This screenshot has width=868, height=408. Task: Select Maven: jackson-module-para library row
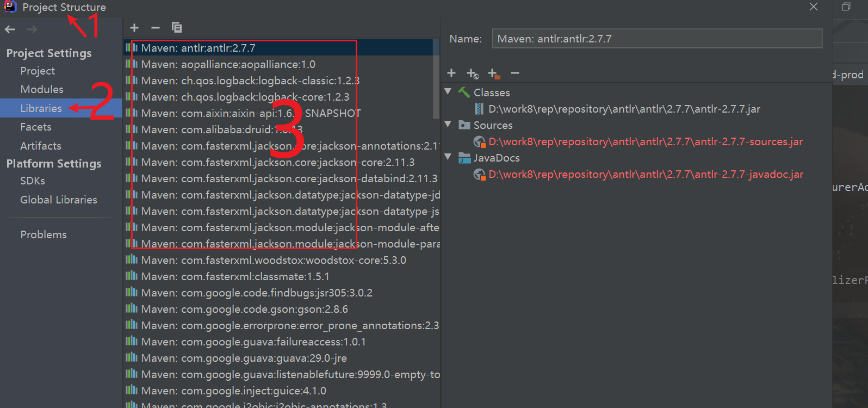tap(282, 244)
